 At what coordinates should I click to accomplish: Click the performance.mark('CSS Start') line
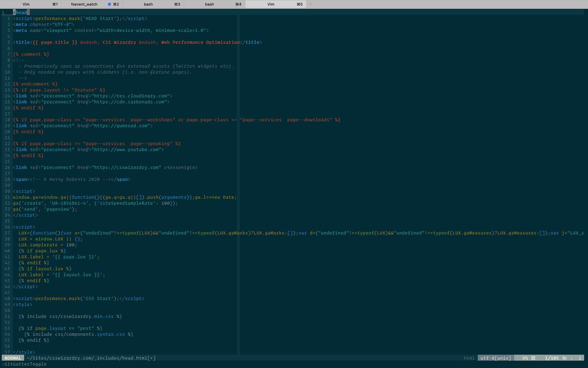(x=79, y=298)
